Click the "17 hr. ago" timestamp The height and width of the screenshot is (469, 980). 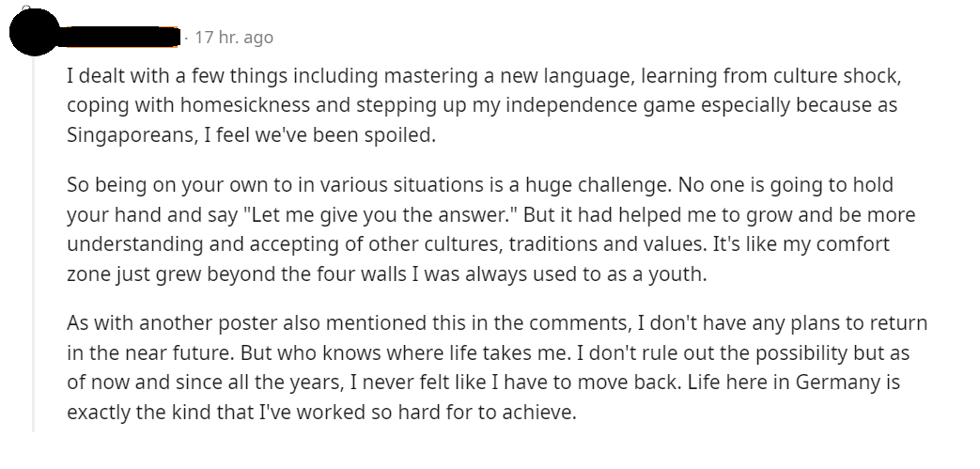pos(234,38)
